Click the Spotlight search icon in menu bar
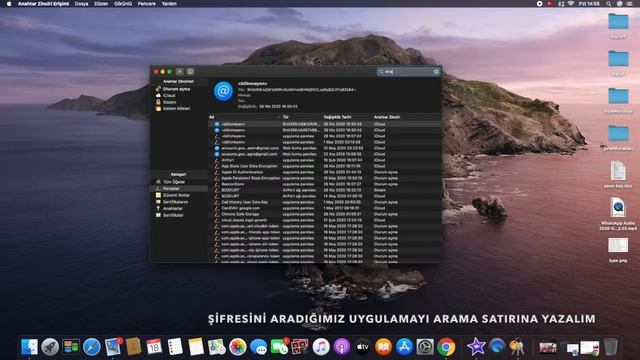The height and width of the screenshot is (360, 640). pos(609,4)
